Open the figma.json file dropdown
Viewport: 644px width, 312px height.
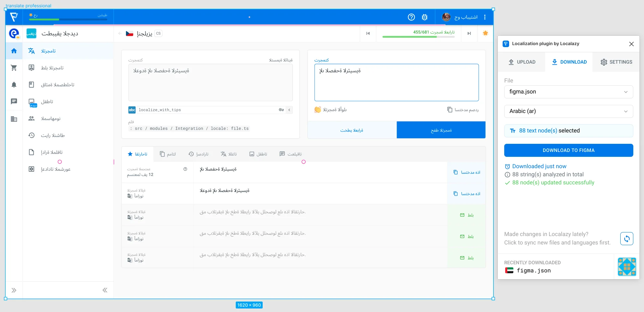click(x=568, y=92)
